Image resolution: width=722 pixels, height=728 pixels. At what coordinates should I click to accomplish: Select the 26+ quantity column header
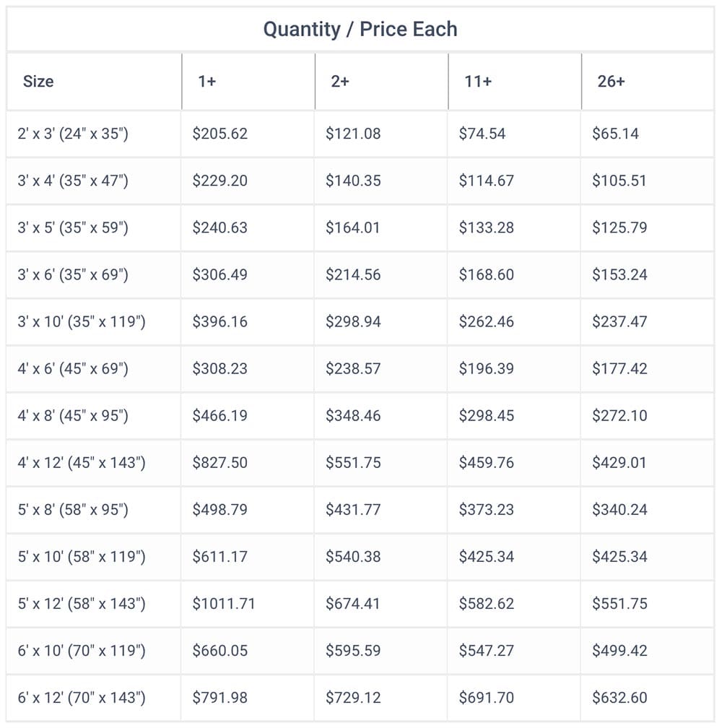(x=611, y=81)
